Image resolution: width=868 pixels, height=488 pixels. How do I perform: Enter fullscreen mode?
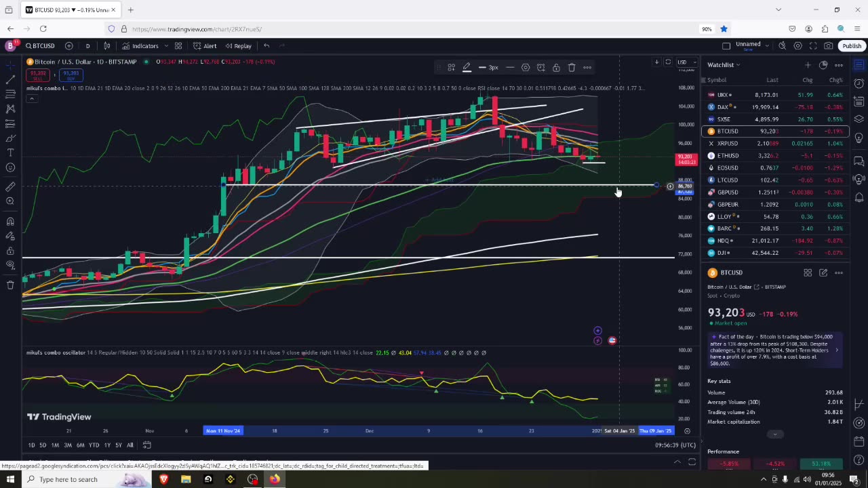pyautogui.click(x=813, y=46)
